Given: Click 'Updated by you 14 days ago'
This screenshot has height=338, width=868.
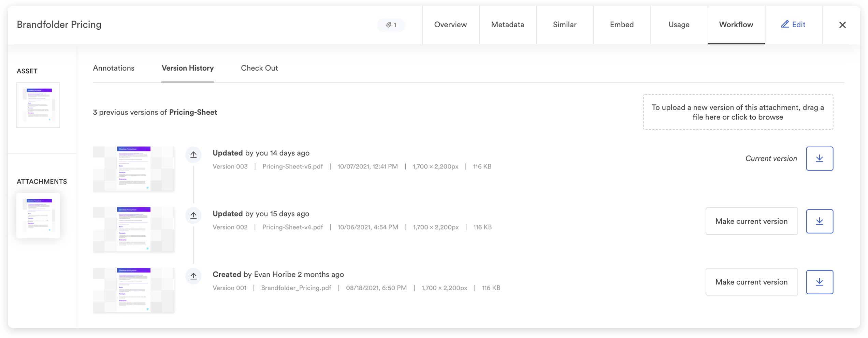Looking at the screenshot, I should tap(261, 153).
